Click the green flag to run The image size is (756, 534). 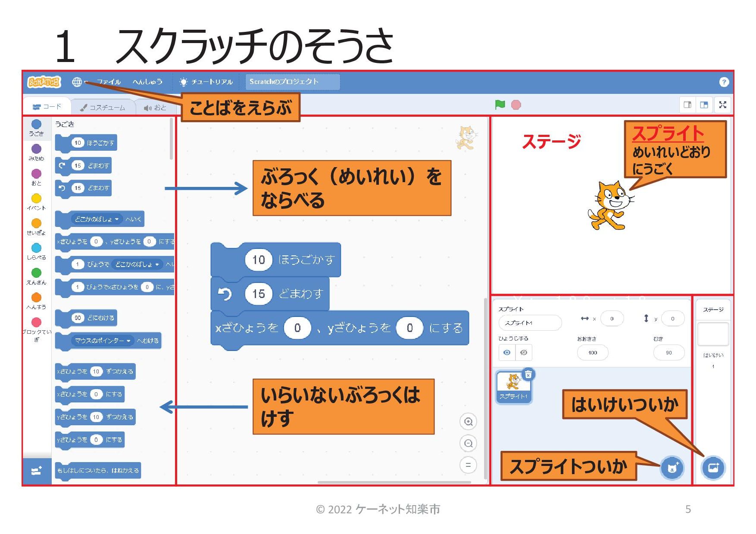500,105
